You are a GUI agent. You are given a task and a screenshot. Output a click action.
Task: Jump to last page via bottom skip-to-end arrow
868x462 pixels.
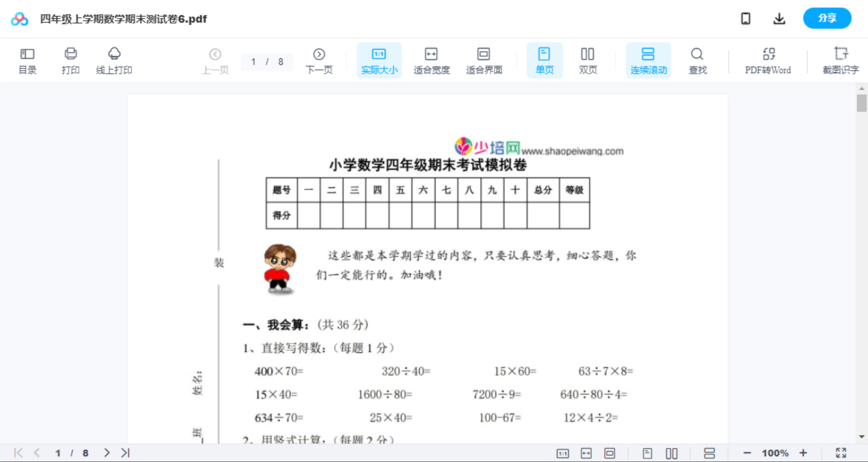[125, 452]
